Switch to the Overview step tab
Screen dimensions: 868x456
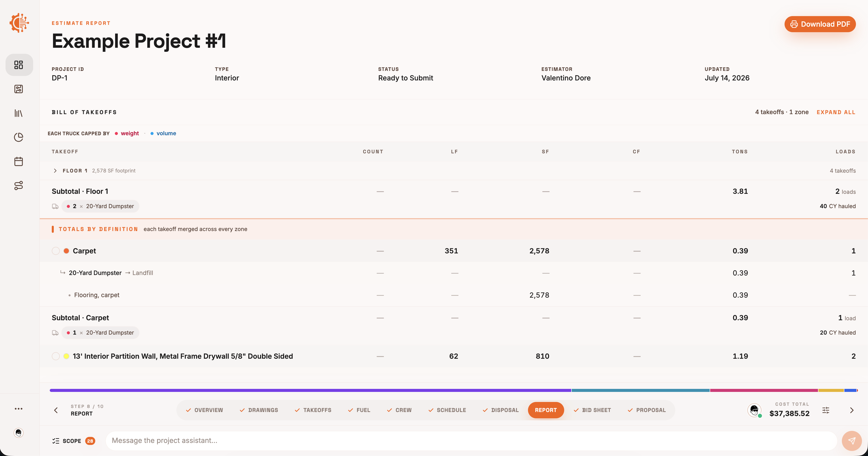pyautogui.click(x=204, y=410)
